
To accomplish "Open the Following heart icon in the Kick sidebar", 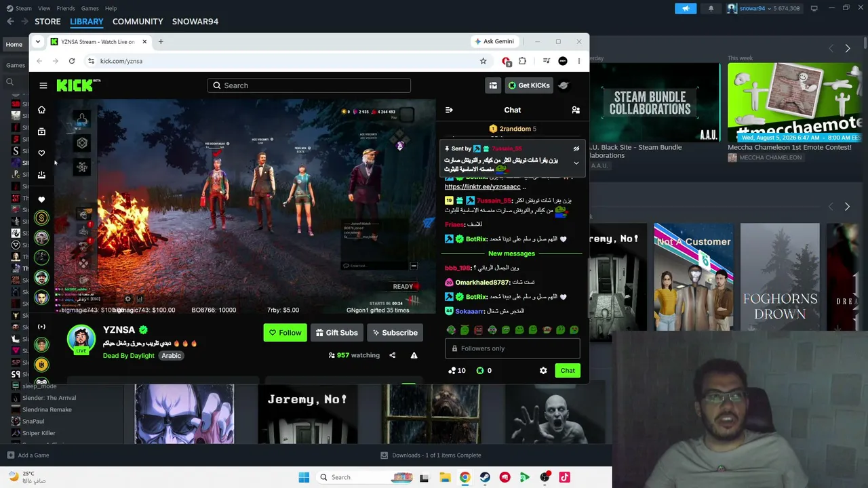I will pos(41,153).
